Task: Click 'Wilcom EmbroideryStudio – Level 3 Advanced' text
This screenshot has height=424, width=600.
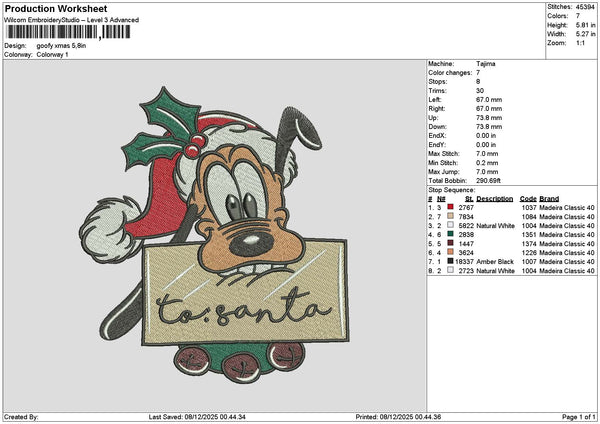Action: tap(72, 20)
